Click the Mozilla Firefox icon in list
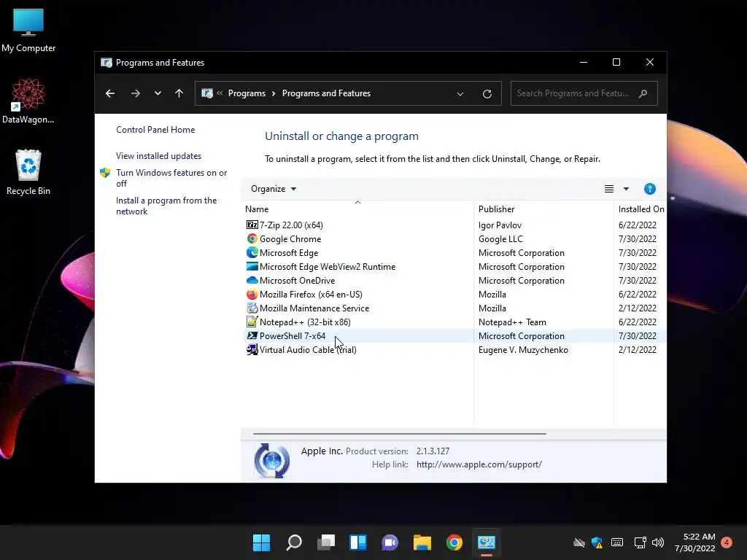 pyautogui.click(x=252, y=295)
